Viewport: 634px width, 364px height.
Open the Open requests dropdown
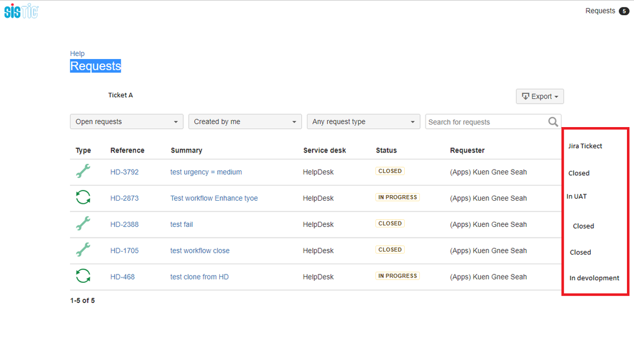click(126, 122)
